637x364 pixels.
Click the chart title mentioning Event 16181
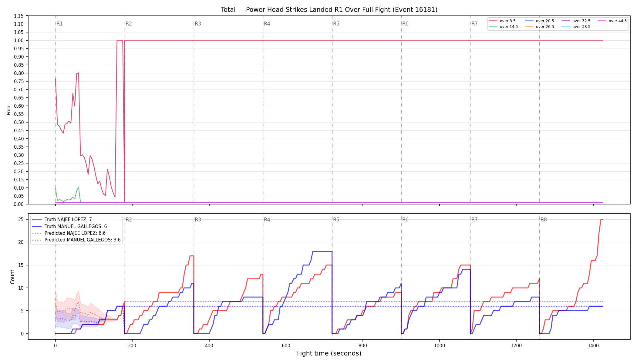click(329, 10)
